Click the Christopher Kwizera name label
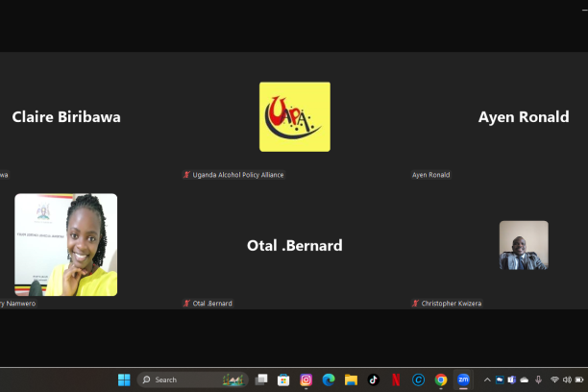588x392 pixels. [x=452, y=304]
